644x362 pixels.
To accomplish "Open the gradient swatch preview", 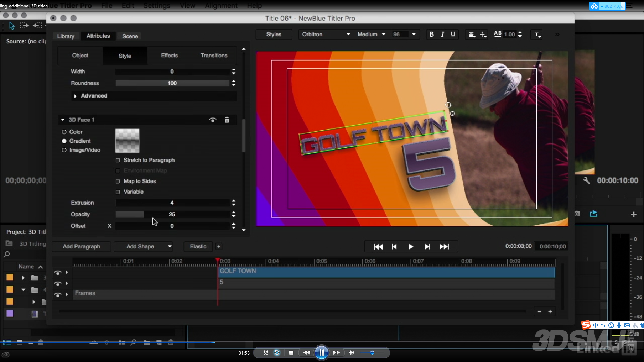I will [x=127, y=141].
